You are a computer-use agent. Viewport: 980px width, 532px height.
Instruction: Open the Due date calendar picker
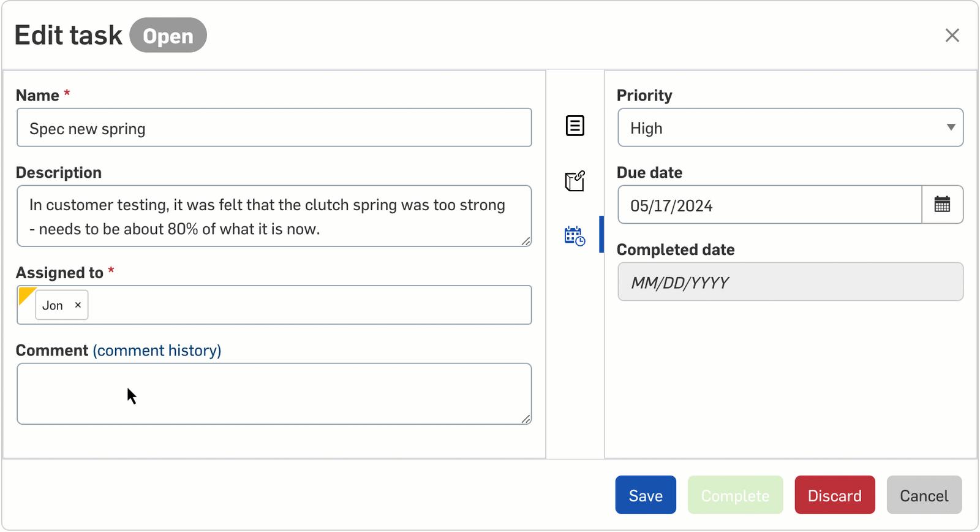click(942, 205)
